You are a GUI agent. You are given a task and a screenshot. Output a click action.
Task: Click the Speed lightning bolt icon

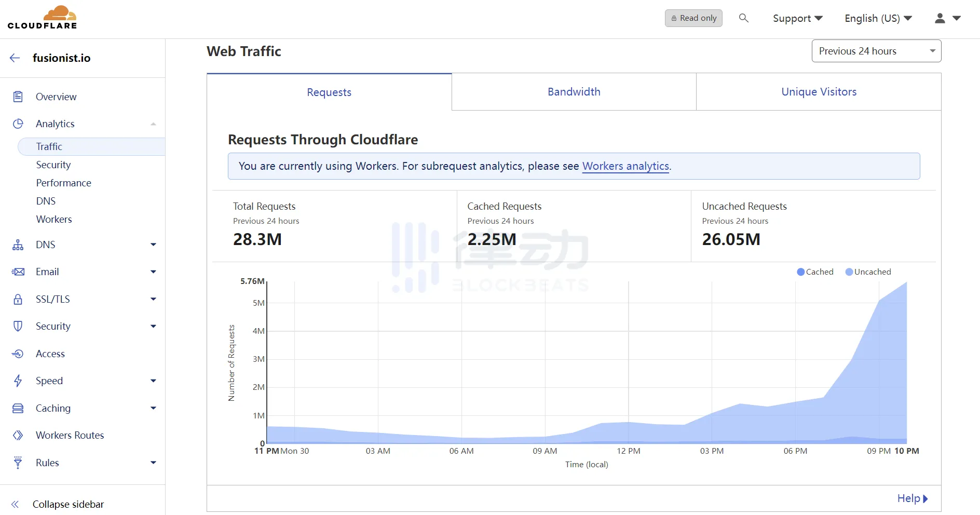click(18, 381)
